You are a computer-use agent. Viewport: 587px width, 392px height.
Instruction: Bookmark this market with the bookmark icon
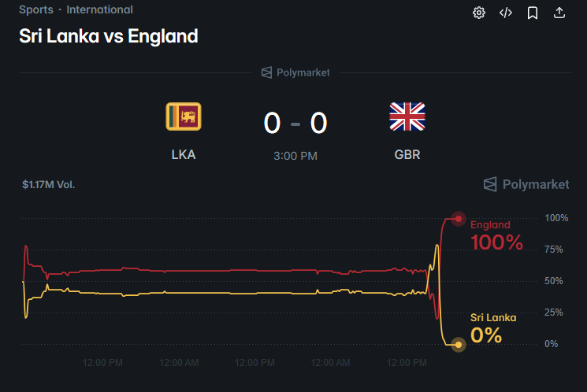(533, 13)
